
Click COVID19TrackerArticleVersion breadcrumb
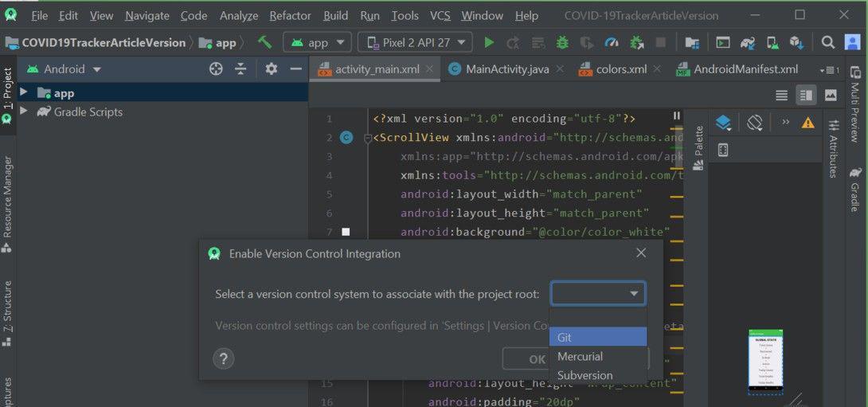(x=96, y=43)
